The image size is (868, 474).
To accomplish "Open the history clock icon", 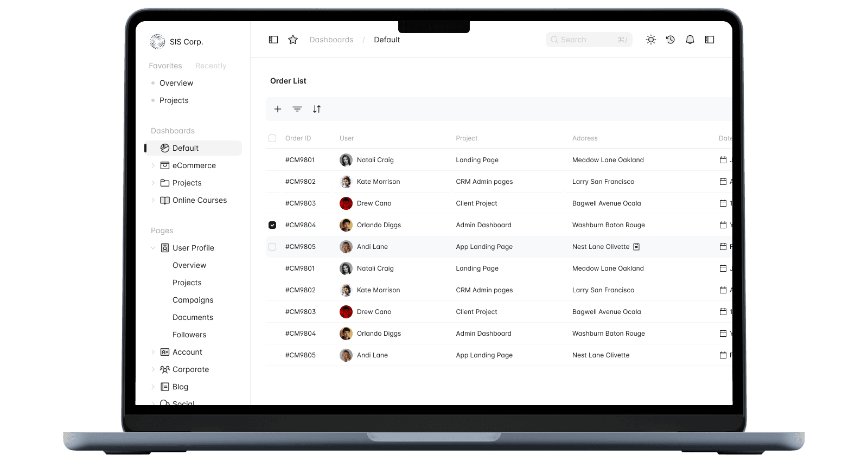I will click(x=671, y=40).
